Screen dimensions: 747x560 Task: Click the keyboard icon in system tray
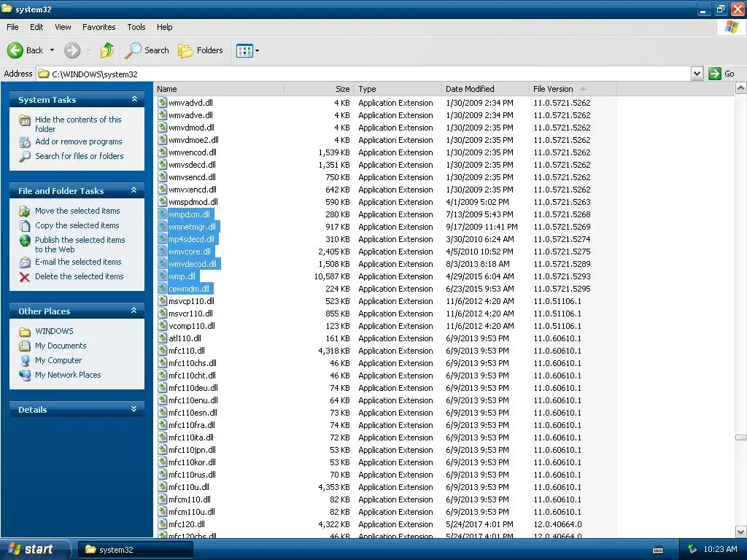(x=658, y=550)
